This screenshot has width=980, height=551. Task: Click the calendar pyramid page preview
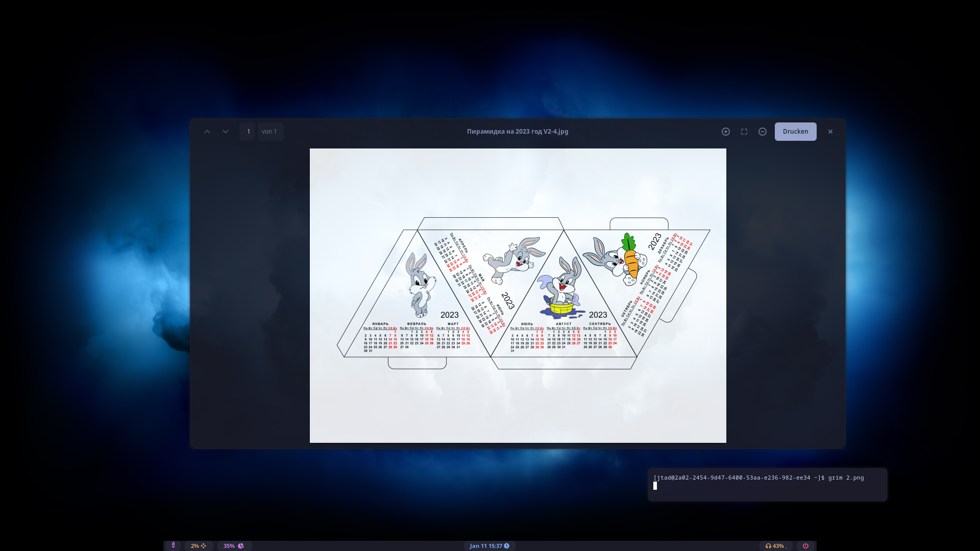click(518, 295)
